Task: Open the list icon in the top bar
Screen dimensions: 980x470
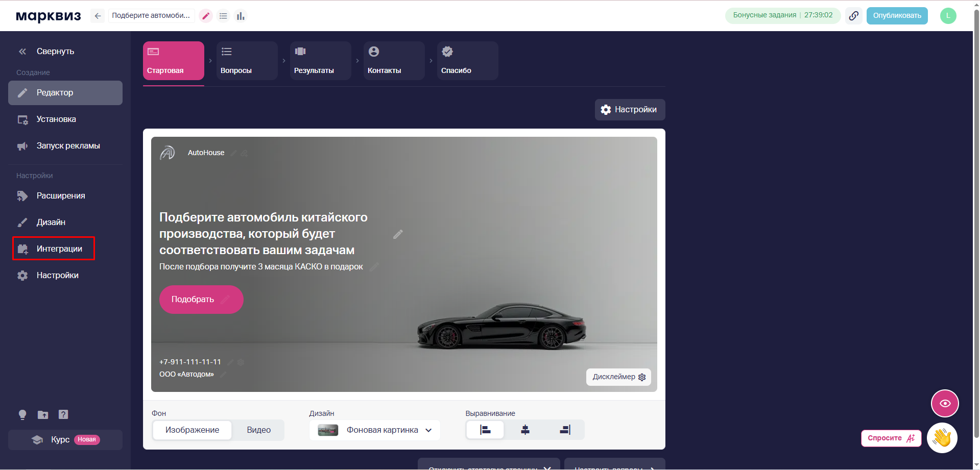Action: click(223, 16)
